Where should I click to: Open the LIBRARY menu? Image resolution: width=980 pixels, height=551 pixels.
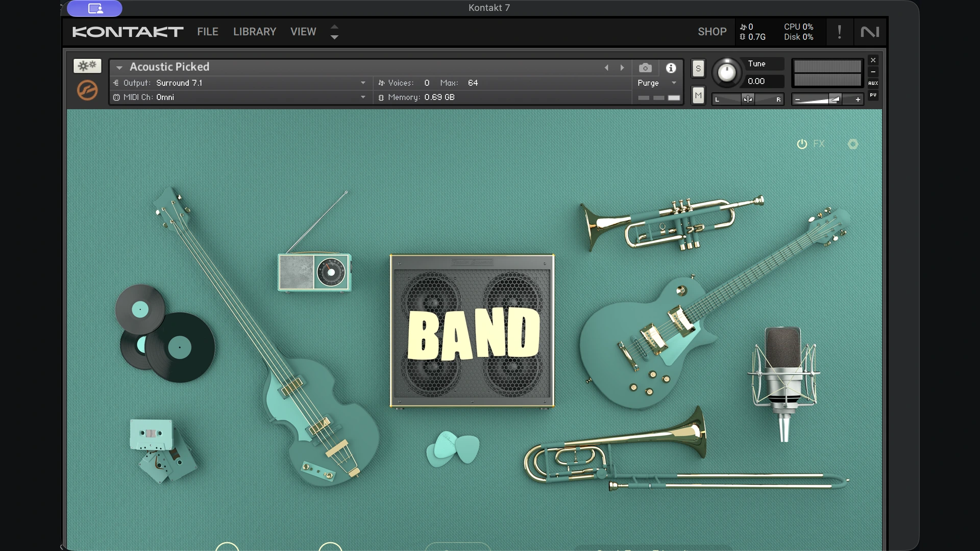click(x=255, y=32)
